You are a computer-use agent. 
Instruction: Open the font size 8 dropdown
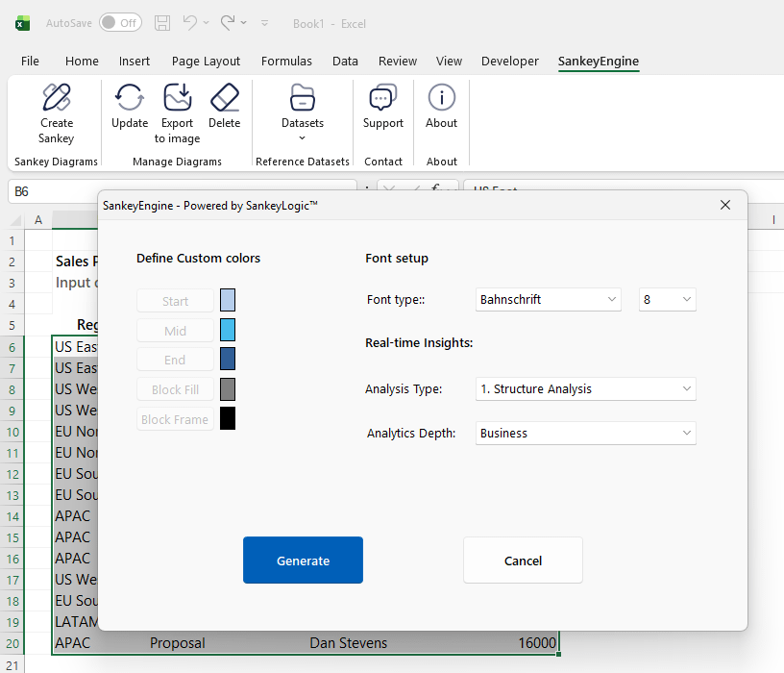pos(668,300)
